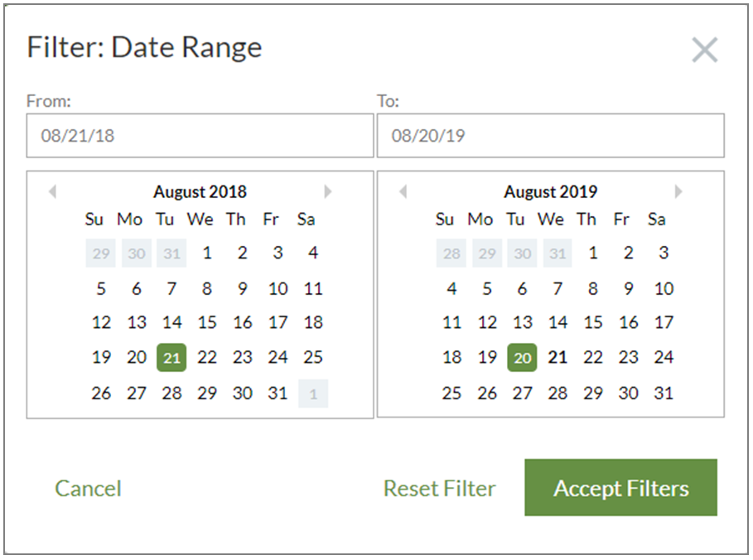
Task: Pick the highlighted 20 in August 2019
Action: [522, 357]
